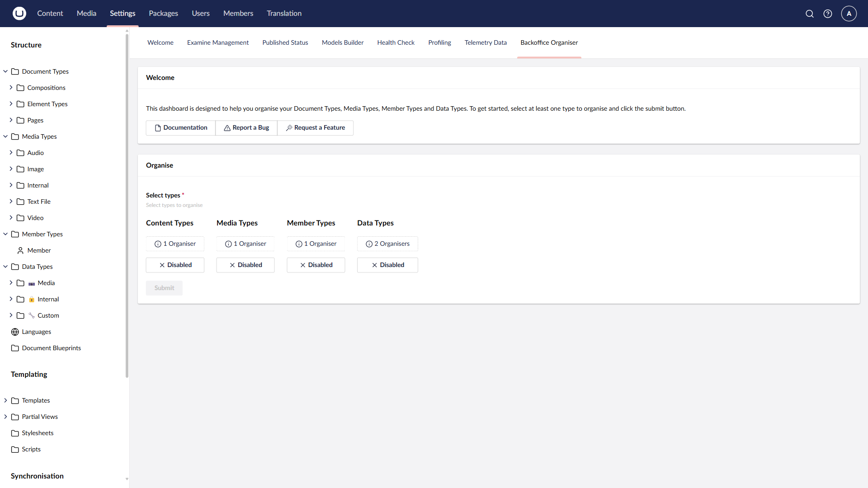Toggle Disabled off for Content Types
Screen dimensions: 868x488
tap(175, 265)
